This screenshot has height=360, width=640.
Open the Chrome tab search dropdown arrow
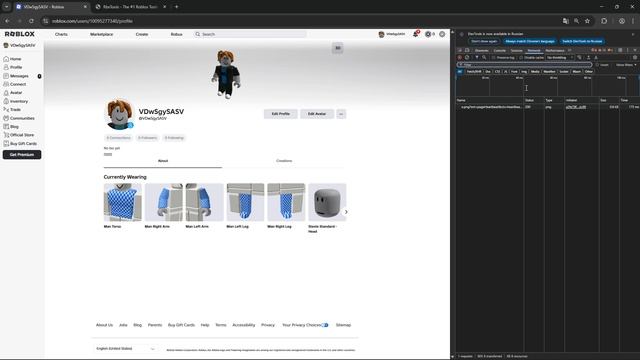coord(7,7)
